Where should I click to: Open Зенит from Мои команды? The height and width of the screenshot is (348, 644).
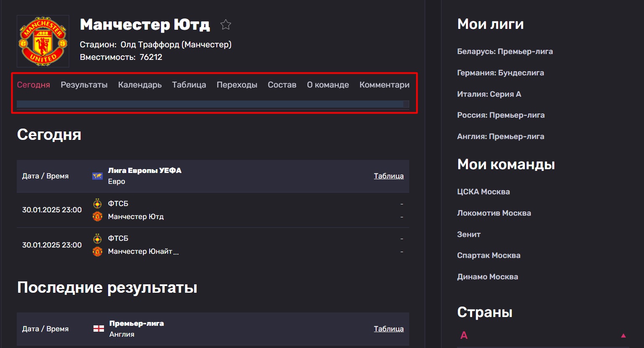[x=469, y=235]
